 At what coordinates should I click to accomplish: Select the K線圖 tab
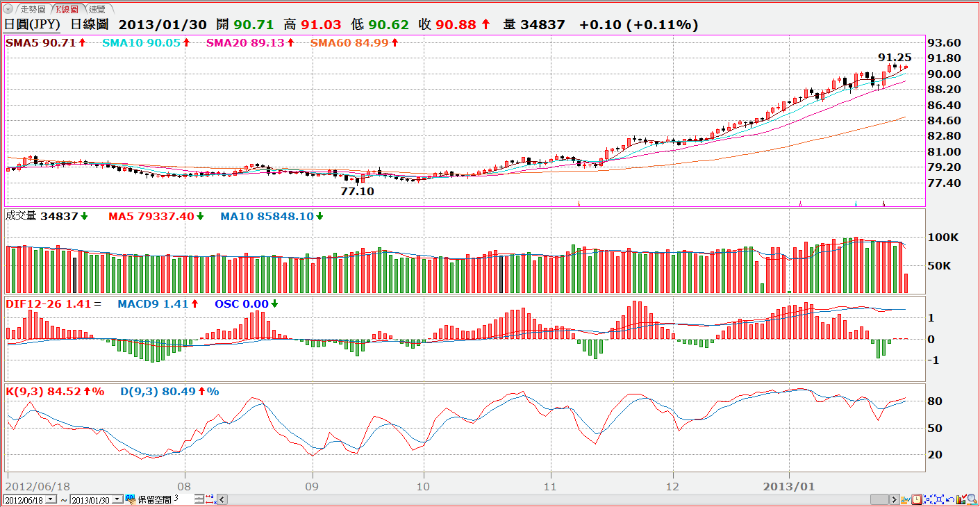(67, 9)
